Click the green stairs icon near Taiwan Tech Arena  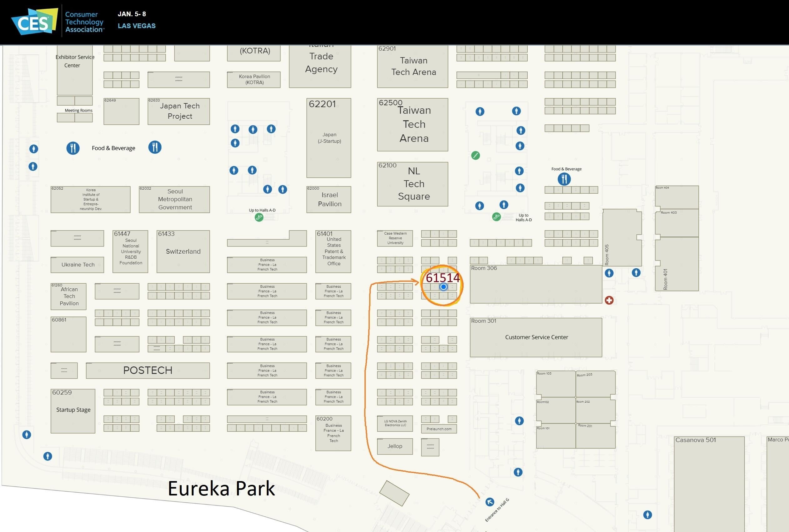pyautogui.click(x=476, y=155)
